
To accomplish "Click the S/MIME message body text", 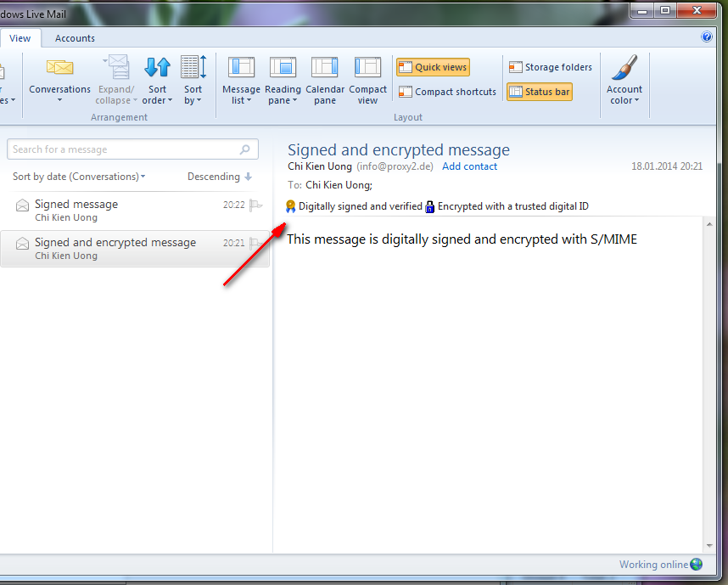I will tap(462, 239).
